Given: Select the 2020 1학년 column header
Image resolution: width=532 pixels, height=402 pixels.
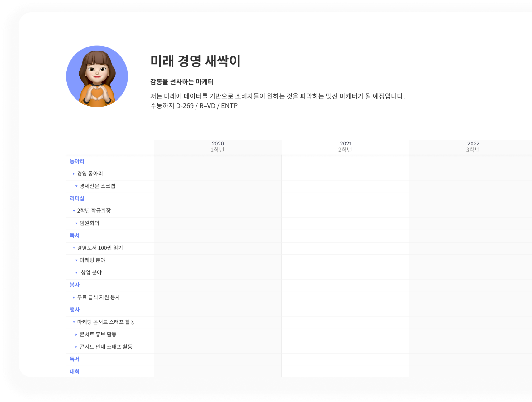Looking at the screenshot, I should 218,147.
